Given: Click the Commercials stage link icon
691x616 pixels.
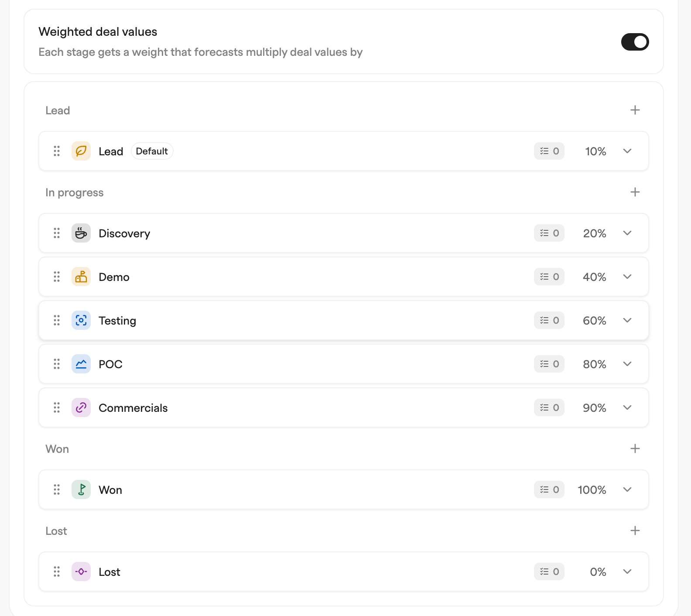Looking at the screenshot, I should point(81,407).
